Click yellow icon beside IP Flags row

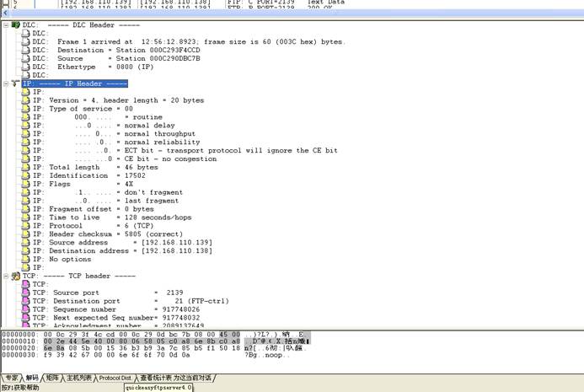pyautogui.click(x=25, y=184)
